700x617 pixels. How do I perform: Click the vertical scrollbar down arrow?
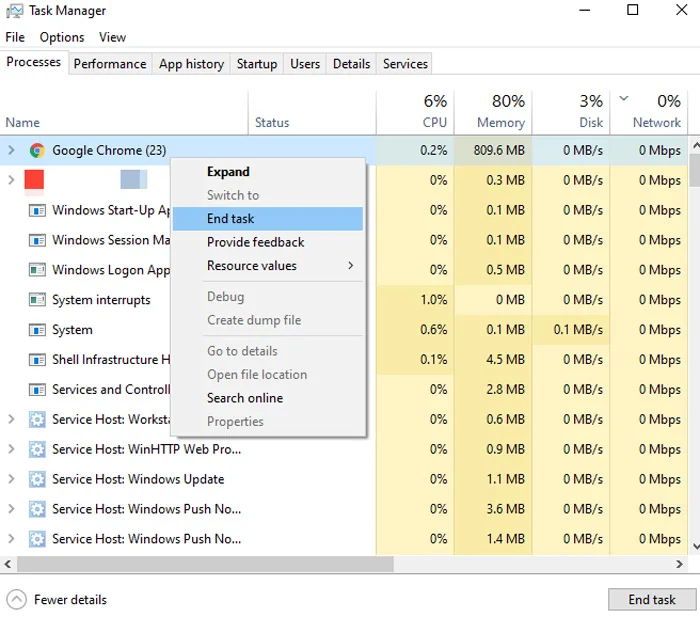(x=695, y=546)
